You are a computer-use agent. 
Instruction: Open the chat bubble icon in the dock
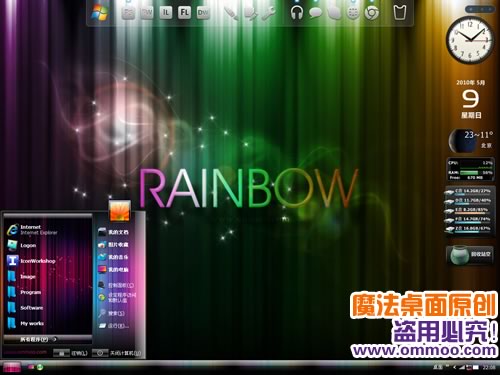click(x=315, y=13)
